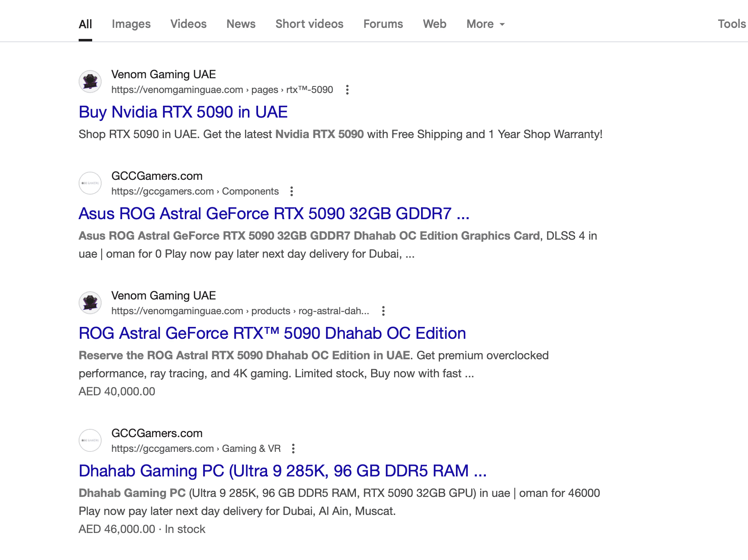
Task: Open the Venom Gaming UAE favicon for the RTX 5090 page result
Action: pos(90,82)
